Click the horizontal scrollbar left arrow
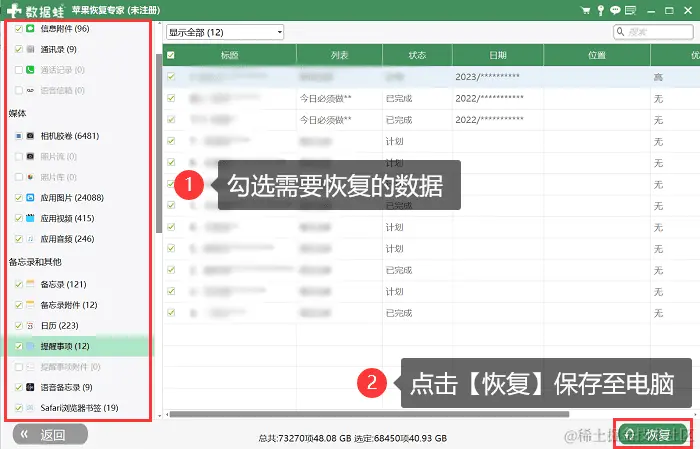 (167, 415)
